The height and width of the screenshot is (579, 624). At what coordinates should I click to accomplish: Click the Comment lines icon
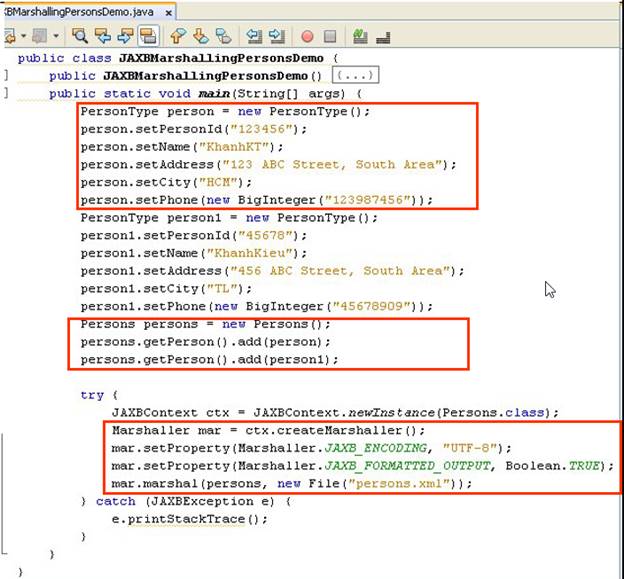360,36
